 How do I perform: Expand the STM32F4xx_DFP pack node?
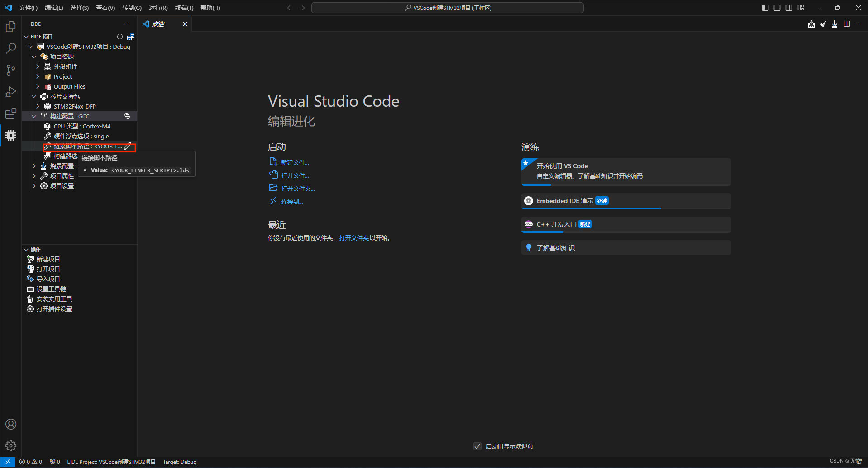pos(38,106)
